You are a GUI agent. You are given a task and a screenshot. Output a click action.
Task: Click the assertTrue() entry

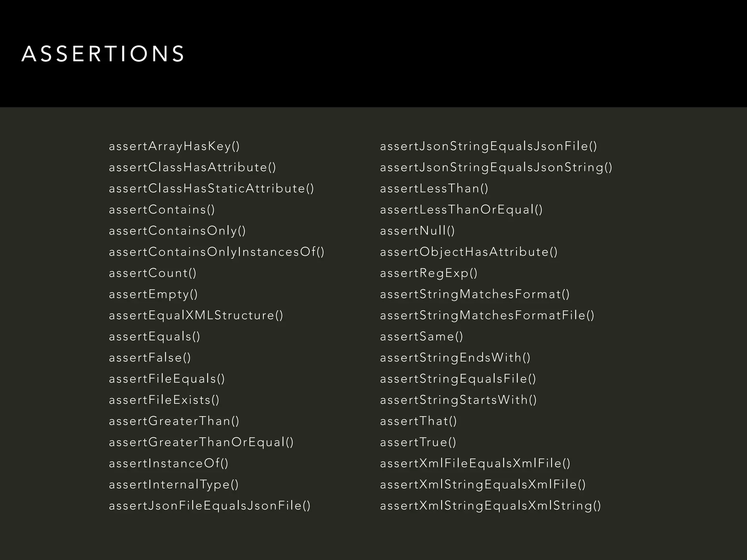pos(418,442)
